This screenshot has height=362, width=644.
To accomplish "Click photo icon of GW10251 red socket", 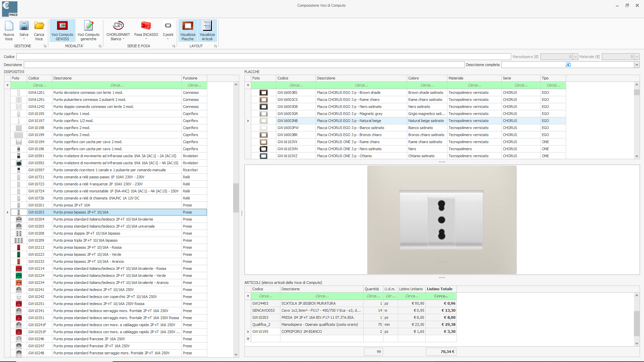I will pyautogui.click(x=19, y=304).
